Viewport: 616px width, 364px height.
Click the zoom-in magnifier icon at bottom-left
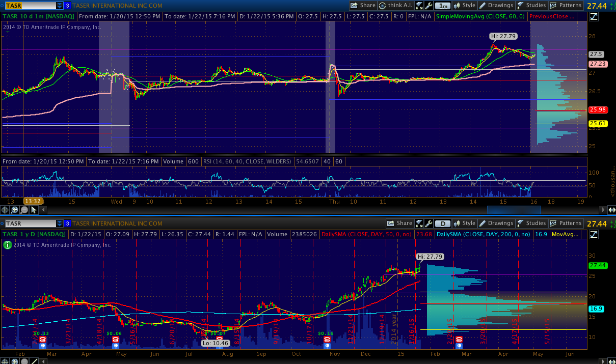click(x=15, y=210)
